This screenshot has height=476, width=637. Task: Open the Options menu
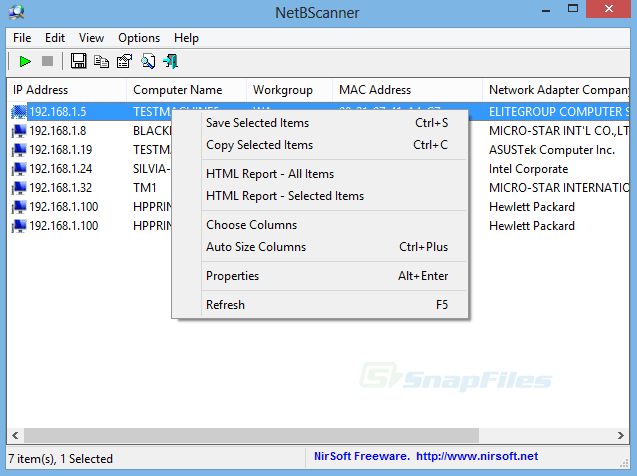pyautogui.click(x=139, y=38)
